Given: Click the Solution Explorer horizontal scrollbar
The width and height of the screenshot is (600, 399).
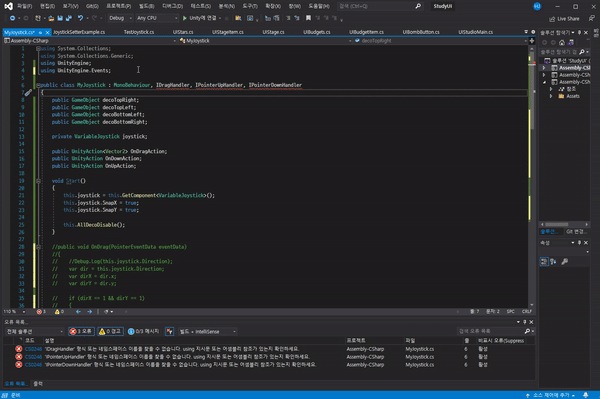Looking at the screenshot, I should click(564, 225).
